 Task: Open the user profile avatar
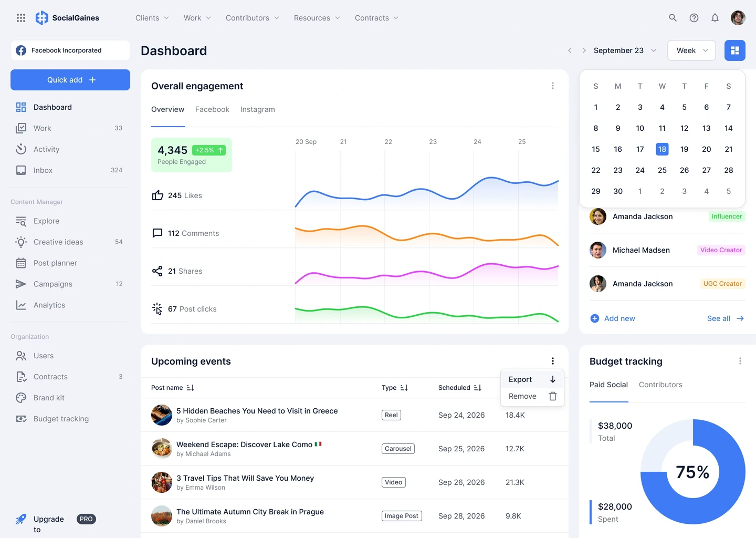tap(738, 18)
